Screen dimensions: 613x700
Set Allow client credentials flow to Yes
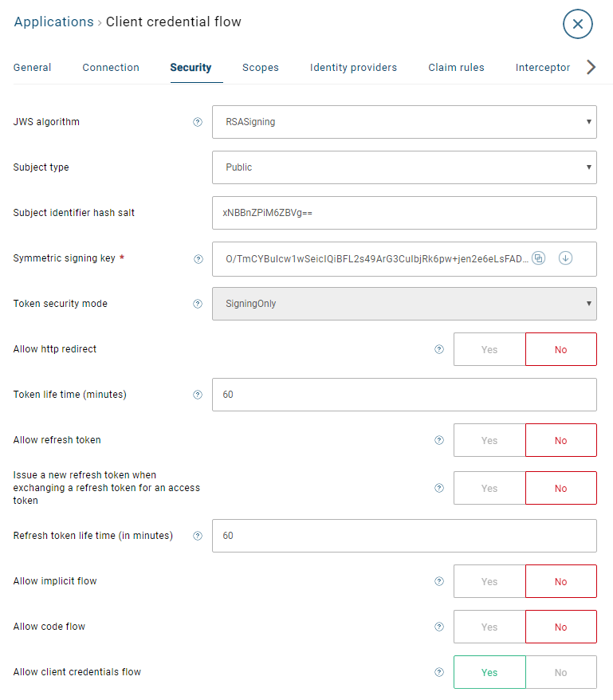(489, 672)
